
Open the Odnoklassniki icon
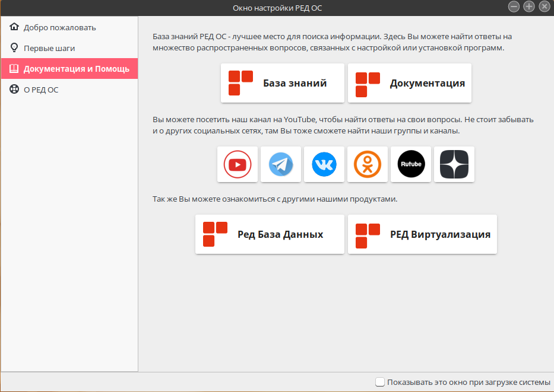[x=368, y=164]
